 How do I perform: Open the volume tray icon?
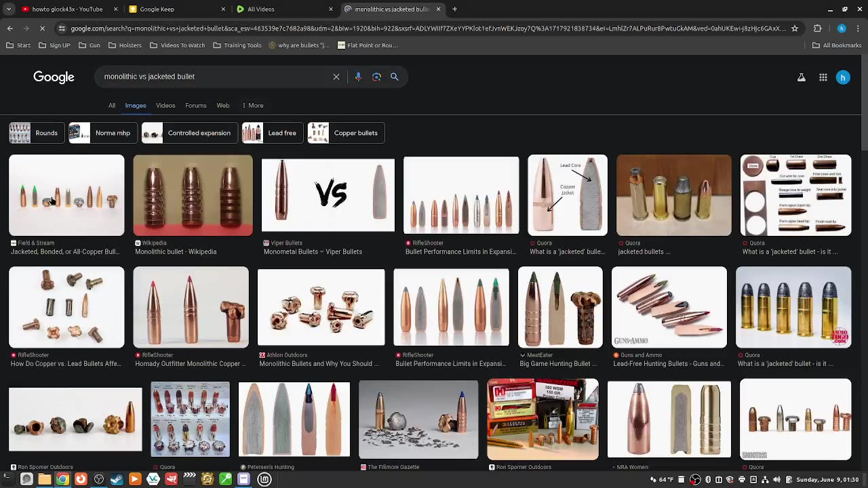pos(776,480)
